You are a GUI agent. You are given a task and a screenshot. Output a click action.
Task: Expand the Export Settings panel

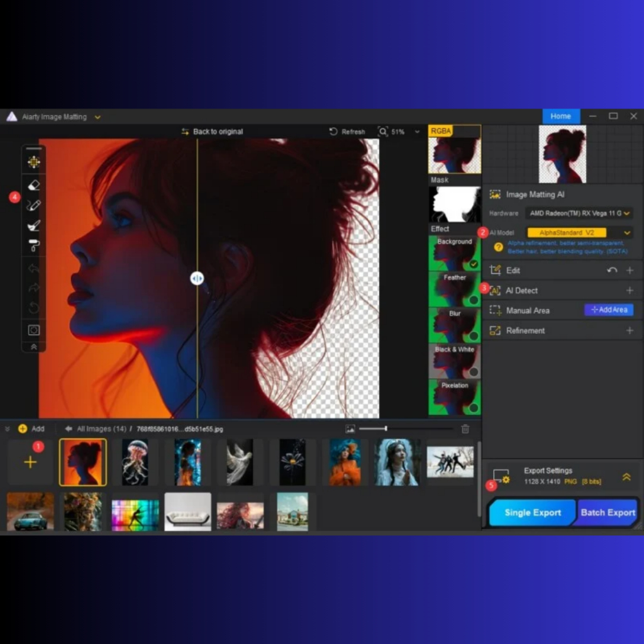(x=626, y=477)
